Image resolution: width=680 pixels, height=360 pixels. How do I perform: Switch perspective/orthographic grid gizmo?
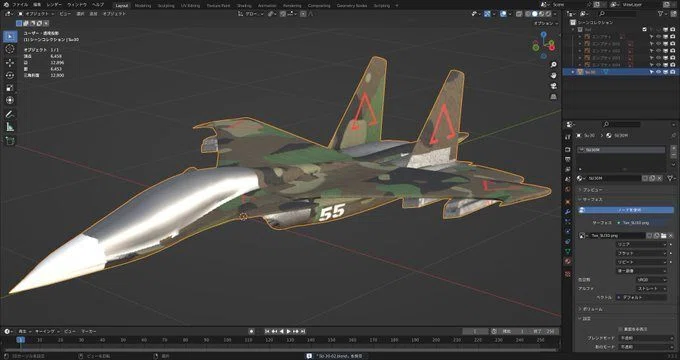(553, 97)
